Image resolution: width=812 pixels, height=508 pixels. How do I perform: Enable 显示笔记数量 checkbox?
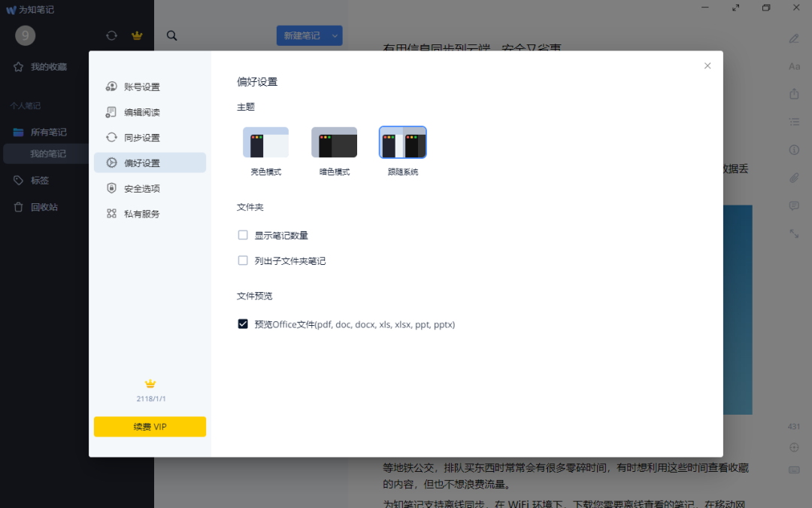tap(243, 235)
